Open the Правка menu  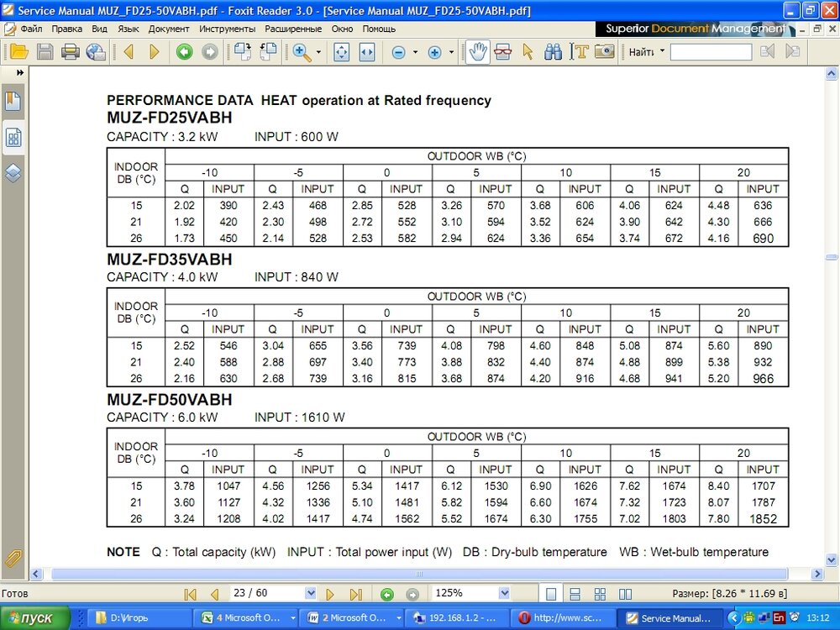pos(67,29)
